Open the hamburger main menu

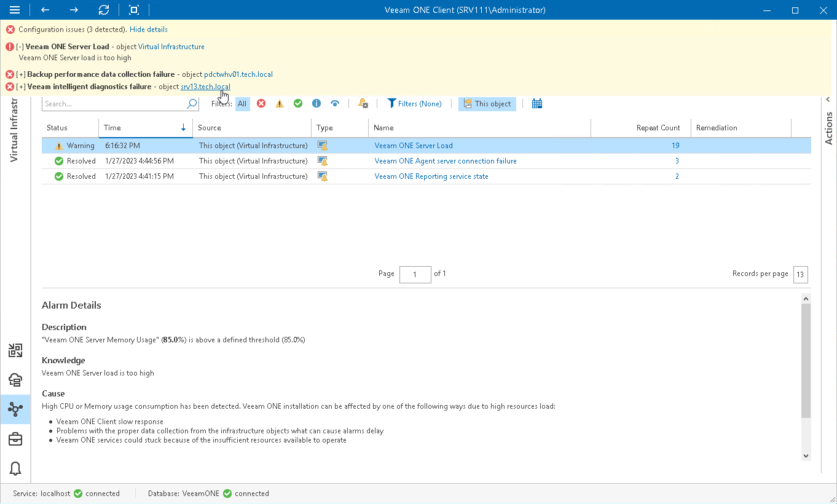click(x=15, y=10)
